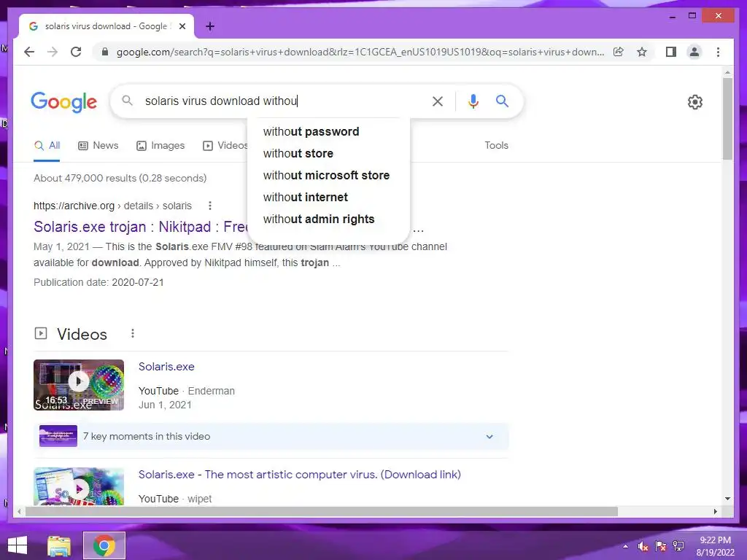View site lock information icon
747x560 pixels.
tap(105, 52)
